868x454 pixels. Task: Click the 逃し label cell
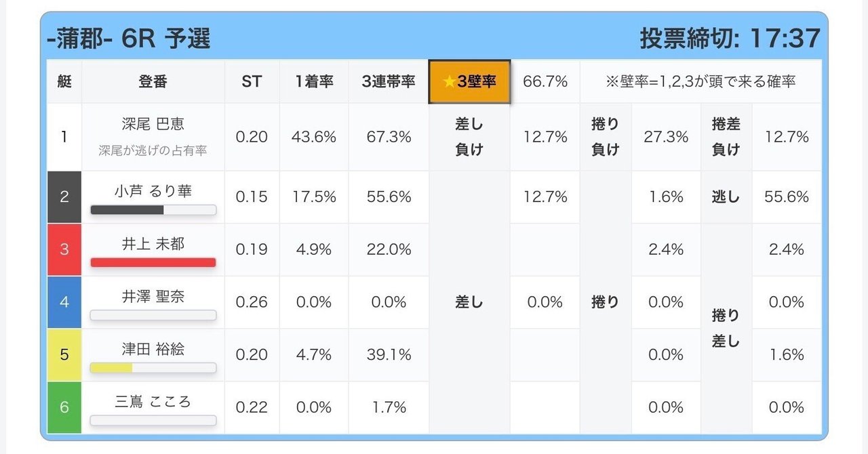(726, 197)
